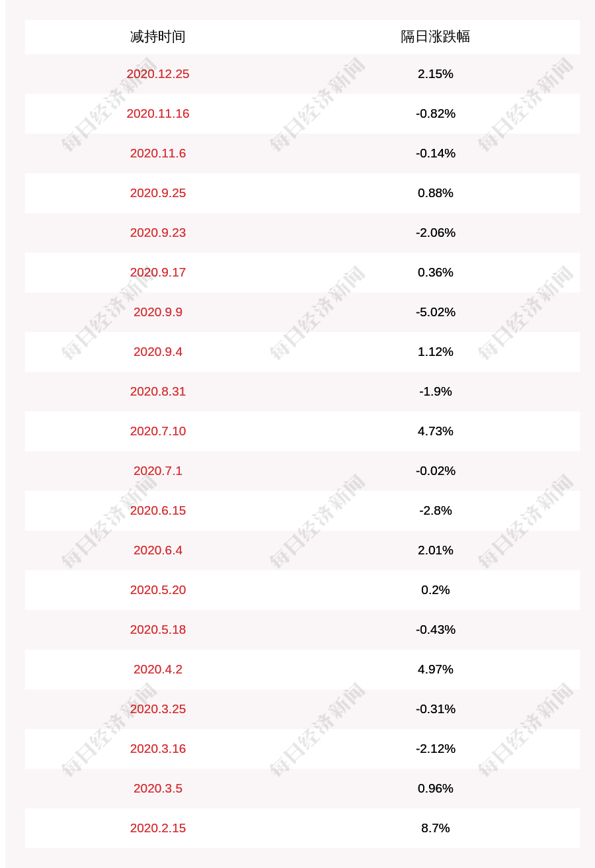
Task: Click the 2020.9.9 date
Action: pyautogui.click(x=158, y=312)
